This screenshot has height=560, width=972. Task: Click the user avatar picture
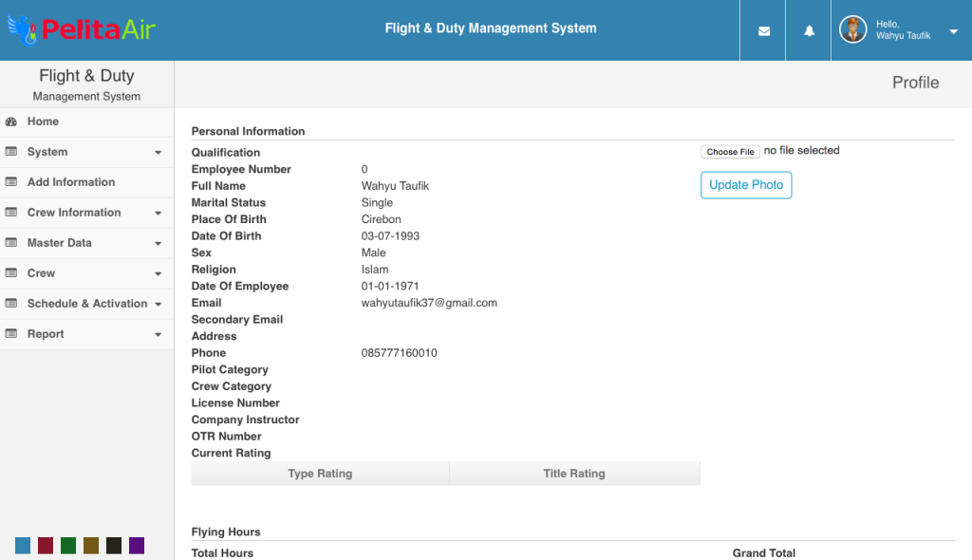pos(853,29)
